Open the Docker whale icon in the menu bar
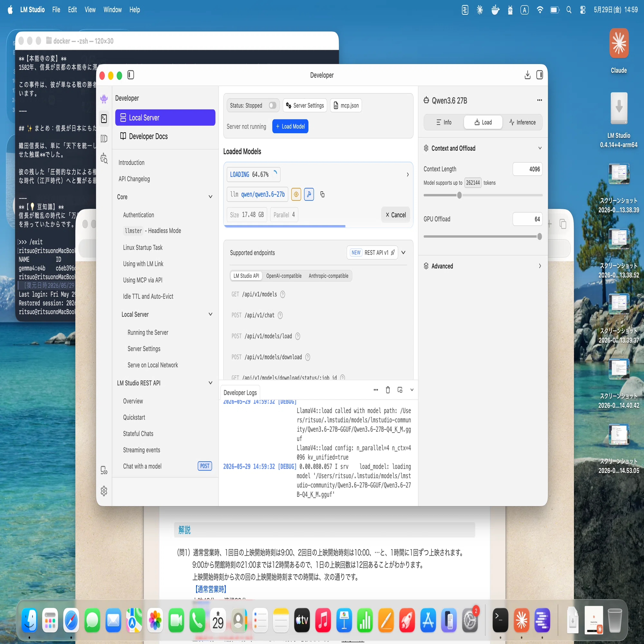The width and height of the screenshot is (644, 644). coord(495,10)
